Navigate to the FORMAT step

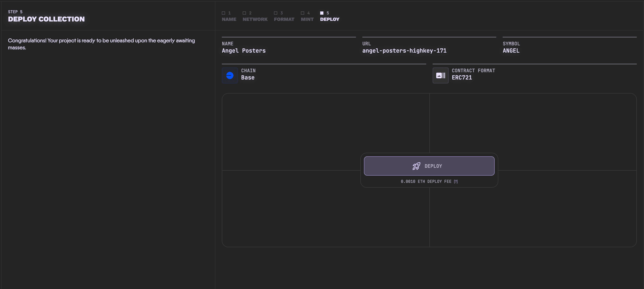click(284, 19)
